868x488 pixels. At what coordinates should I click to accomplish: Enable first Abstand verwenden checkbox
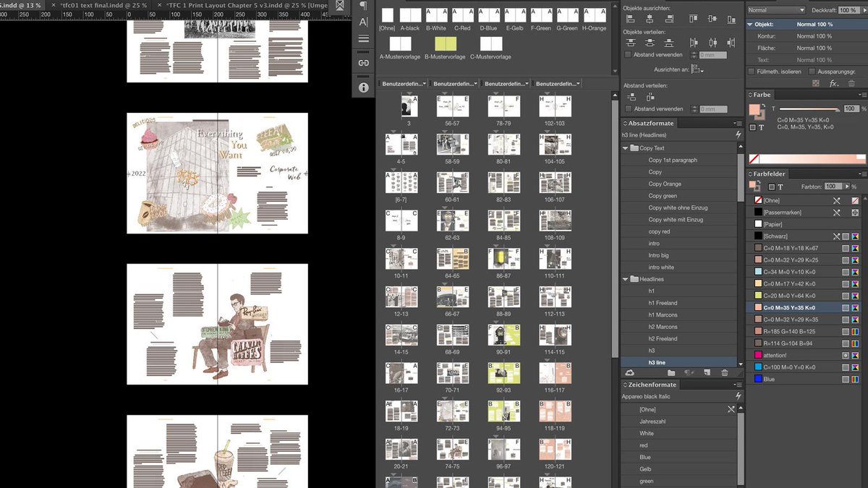point(628,55)
